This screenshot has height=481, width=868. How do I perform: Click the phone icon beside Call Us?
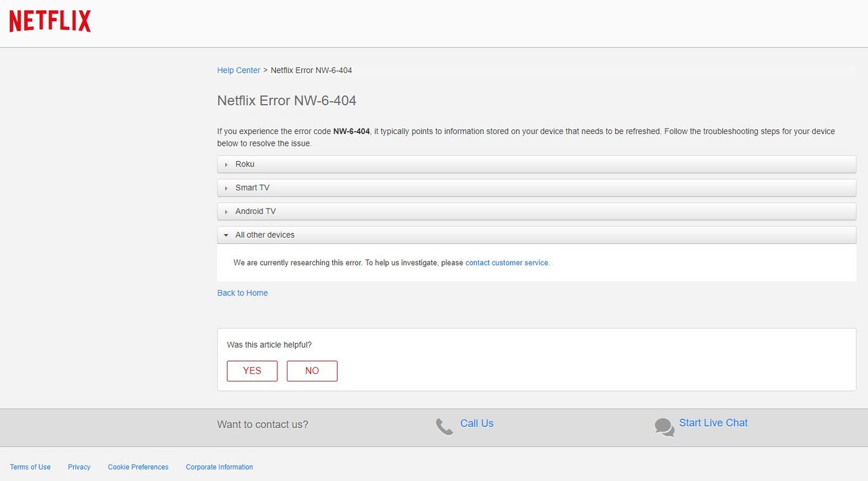tap(444, 426)
